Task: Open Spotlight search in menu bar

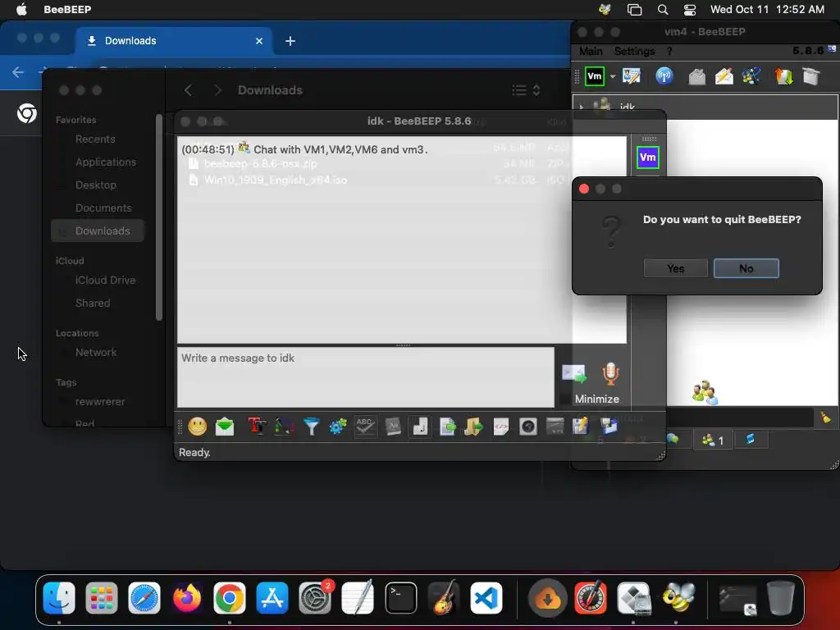Action: pos(663,10)
